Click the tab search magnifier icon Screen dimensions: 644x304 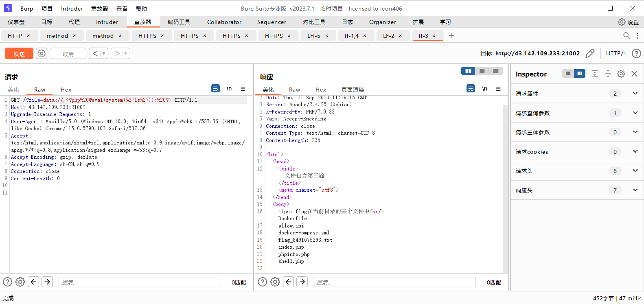click(x=626, y=36)
